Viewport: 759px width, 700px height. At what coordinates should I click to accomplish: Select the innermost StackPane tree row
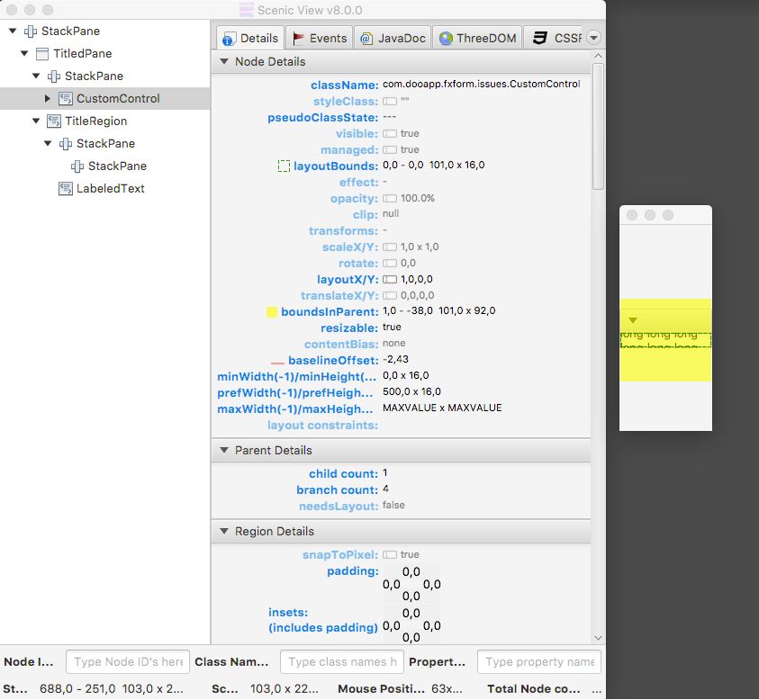pos(105,166)
